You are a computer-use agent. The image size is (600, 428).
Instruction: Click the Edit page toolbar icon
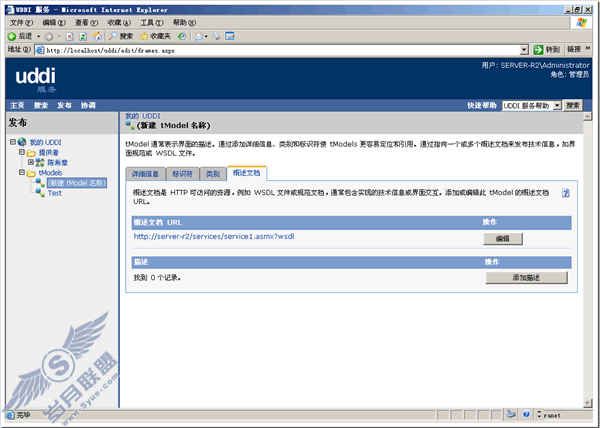point(230,36)
